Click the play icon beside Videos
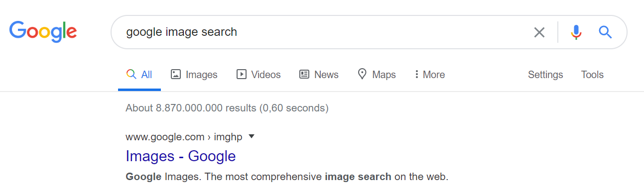Image resolution: width=644 pixels, height=196 pixels. coord(241,75)
